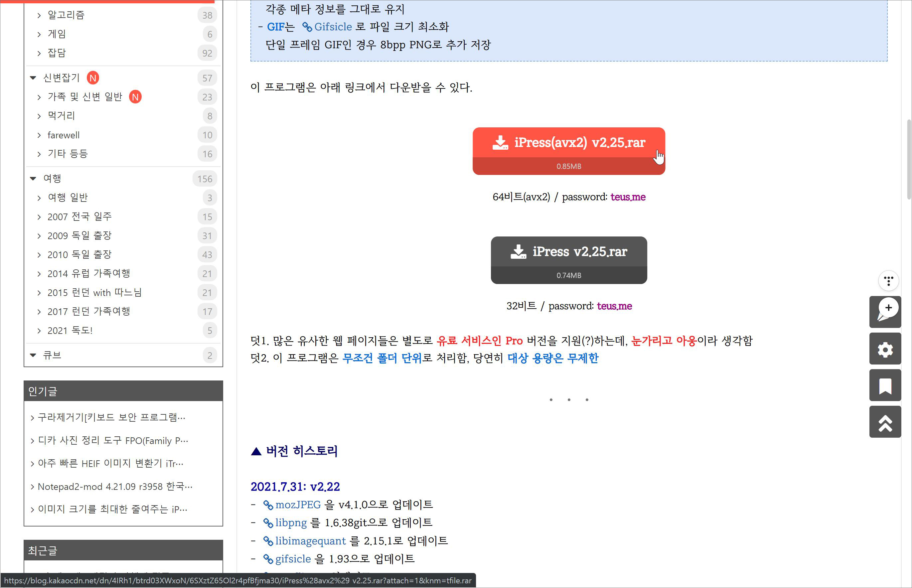Click the double-chevron scroll-to-top button
The width and height of the screenshot is (912, 588).
885,422
